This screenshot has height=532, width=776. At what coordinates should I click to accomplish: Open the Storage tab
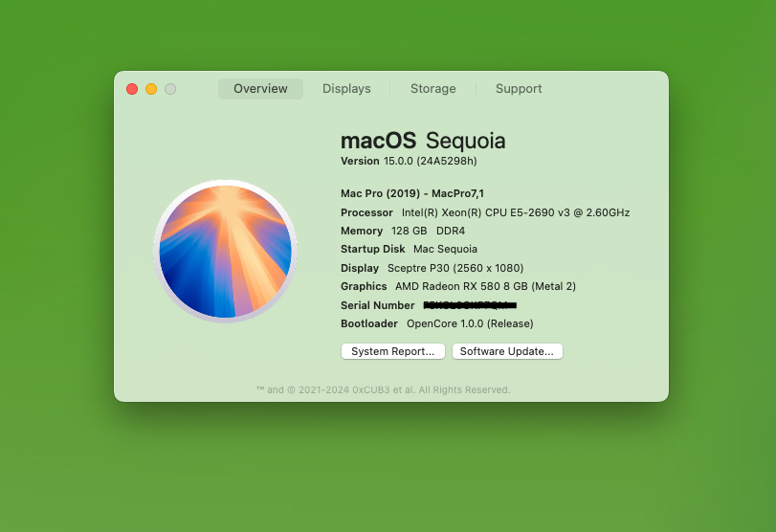coord(433,89)
